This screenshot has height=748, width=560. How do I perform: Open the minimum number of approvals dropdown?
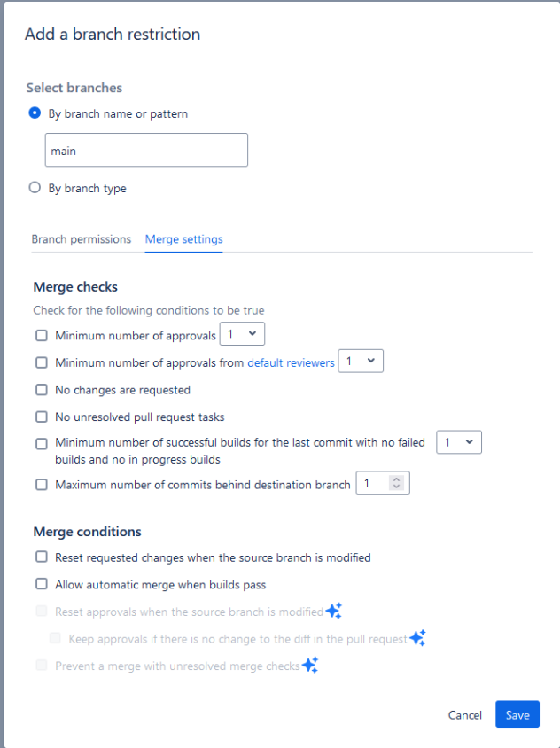click(x=242, y=334)
